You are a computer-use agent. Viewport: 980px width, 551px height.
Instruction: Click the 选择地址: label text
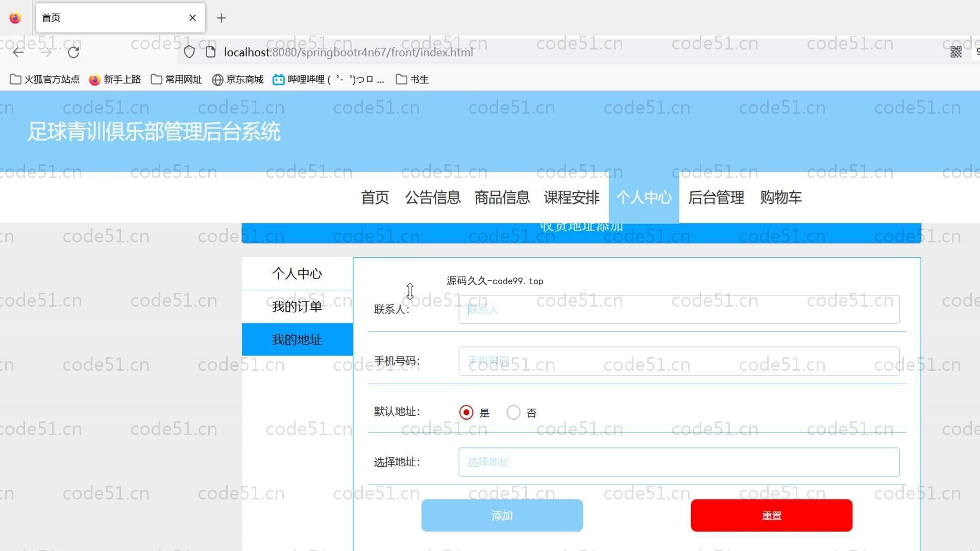[x=397, y=462]
